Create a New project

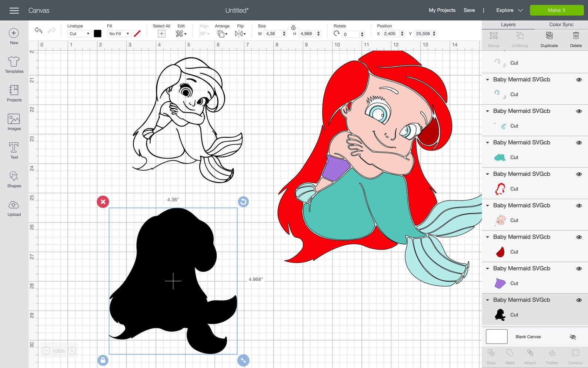point(14,36)
